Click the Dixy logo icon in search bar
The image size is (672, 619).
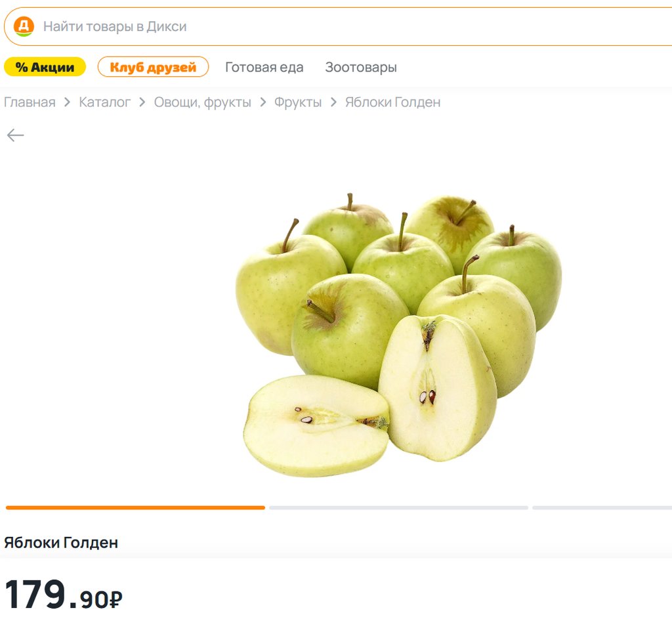point(24,26)
